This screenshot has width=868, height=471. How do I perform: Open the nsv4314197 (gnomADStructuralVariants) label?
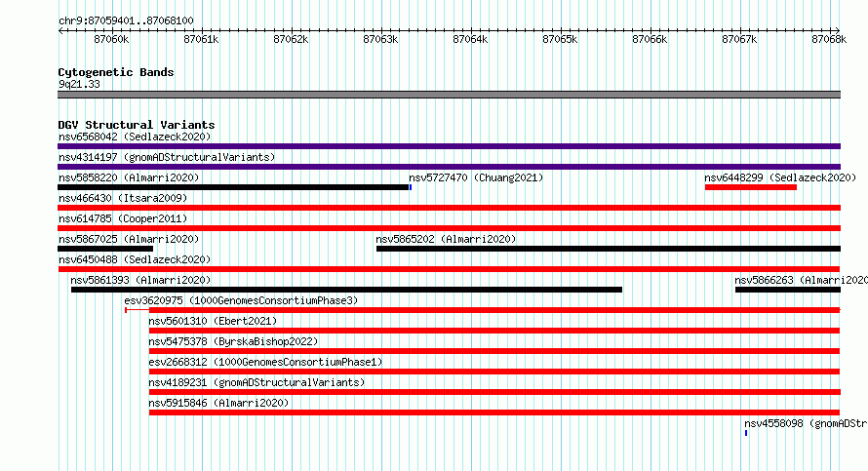coord(167,157)
